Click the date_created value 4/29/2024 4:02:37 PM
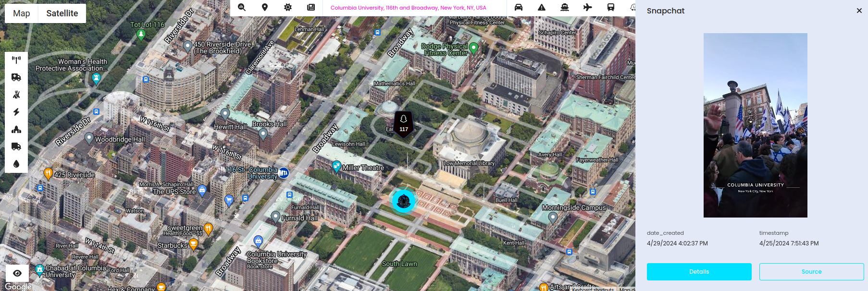868x291 pixels. 677,243
